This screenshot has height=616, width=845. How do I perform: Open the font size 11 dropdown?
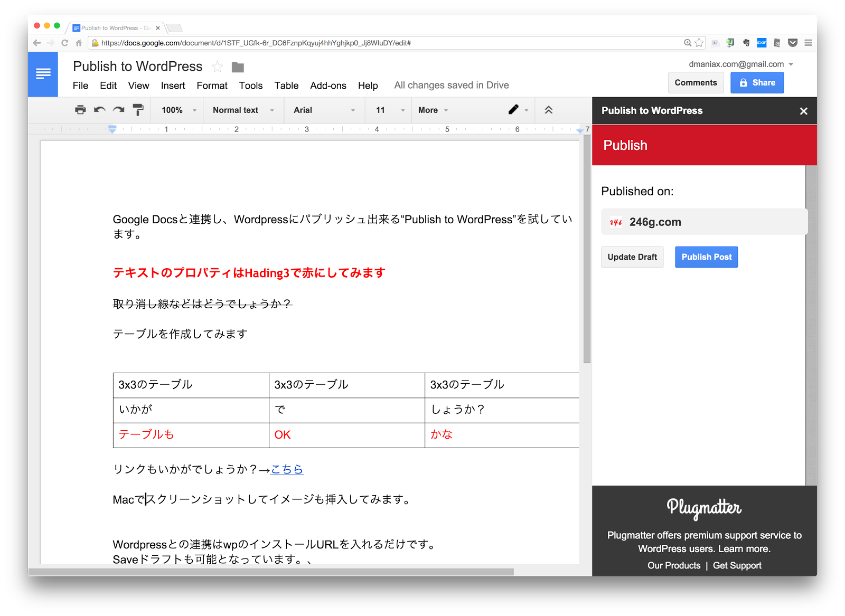click(390, 110)
